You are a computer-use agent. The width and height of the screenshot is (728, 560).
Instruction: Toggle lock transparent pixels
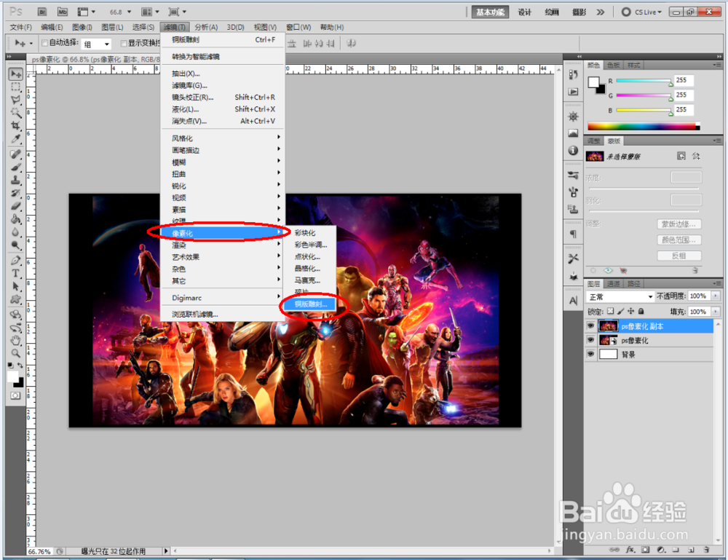pyautogui.click(x=611, y=312)
